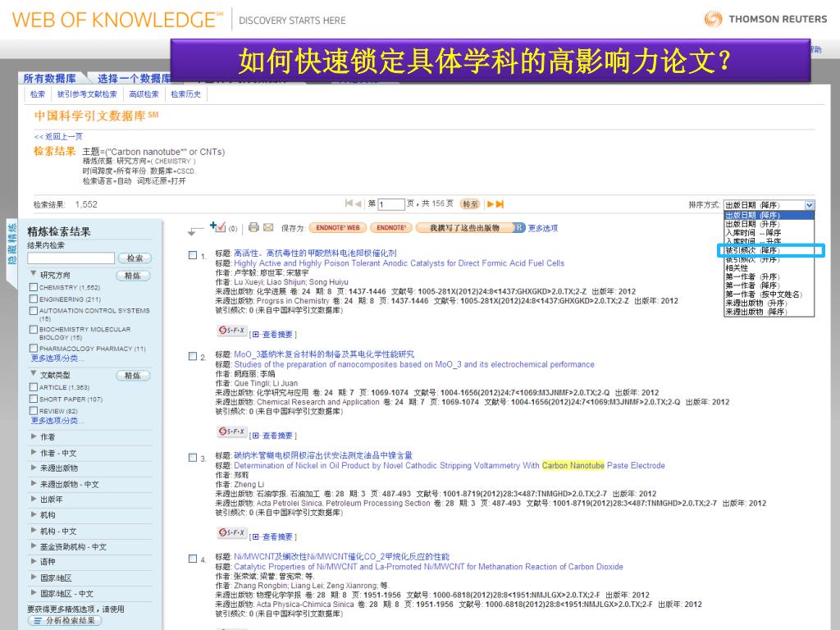
Task: Click the ENDNOTE WEB save button
Action: 337,228
